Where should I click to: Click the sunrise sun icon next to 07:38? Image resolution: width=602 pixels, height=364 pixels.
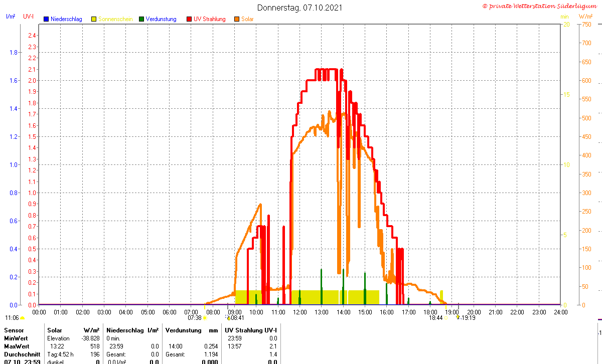pyautogui.click(x=205, y=318)
